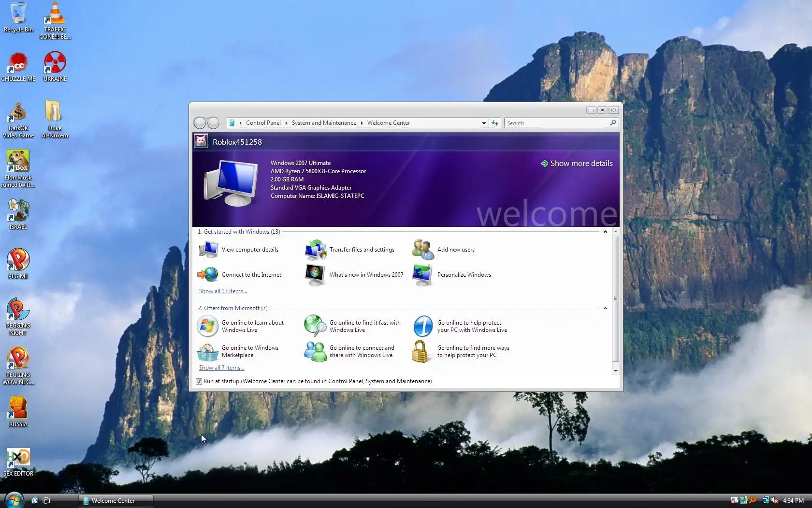The image size is (812, 508).
Task: Click the Welcome Center vertical scrollbar thumb
Action: [x=615, y=299]
